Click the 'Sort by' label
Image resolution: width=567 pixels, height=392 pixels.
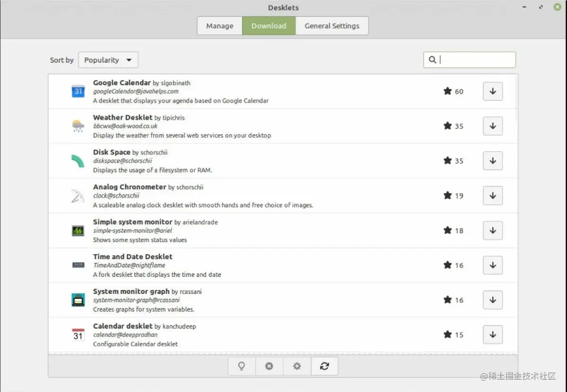[62, 60]
